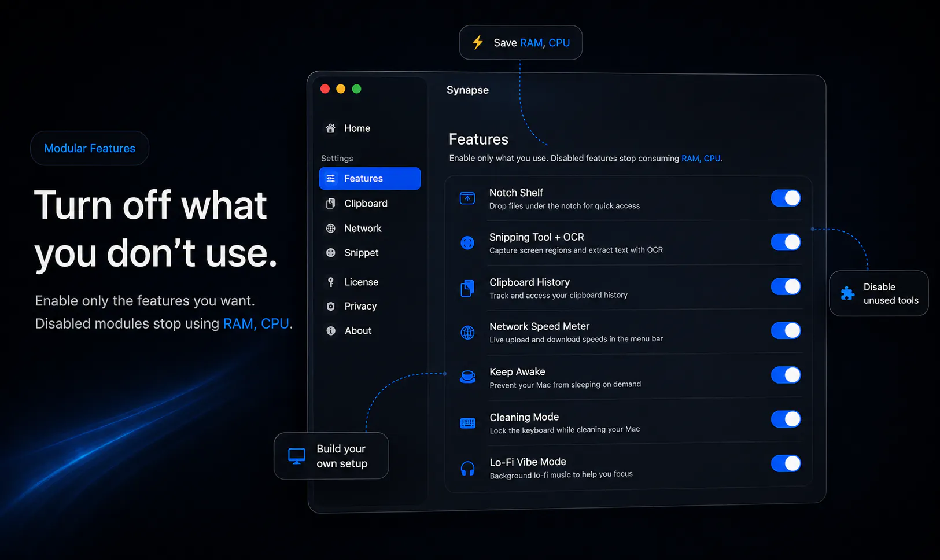
Task: Click the yellow minimize window button
Action: tap(341, 89)
